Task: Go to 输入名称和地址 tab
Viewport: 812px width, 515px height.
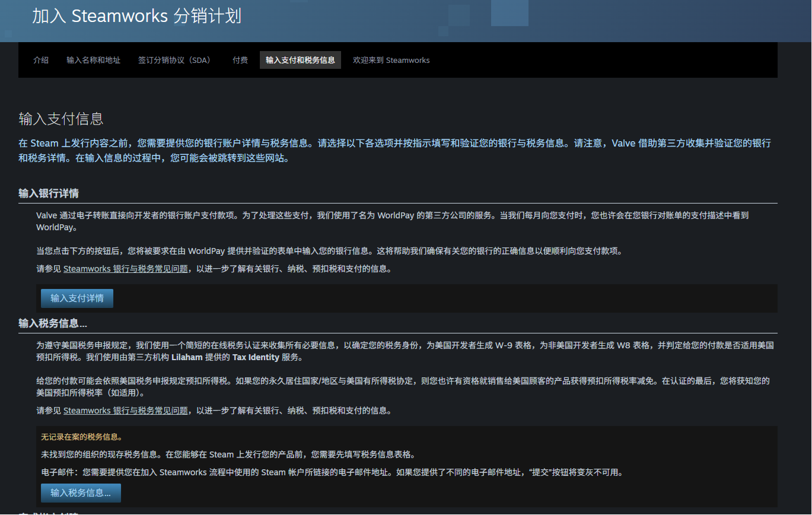Action: coord(93,60)
